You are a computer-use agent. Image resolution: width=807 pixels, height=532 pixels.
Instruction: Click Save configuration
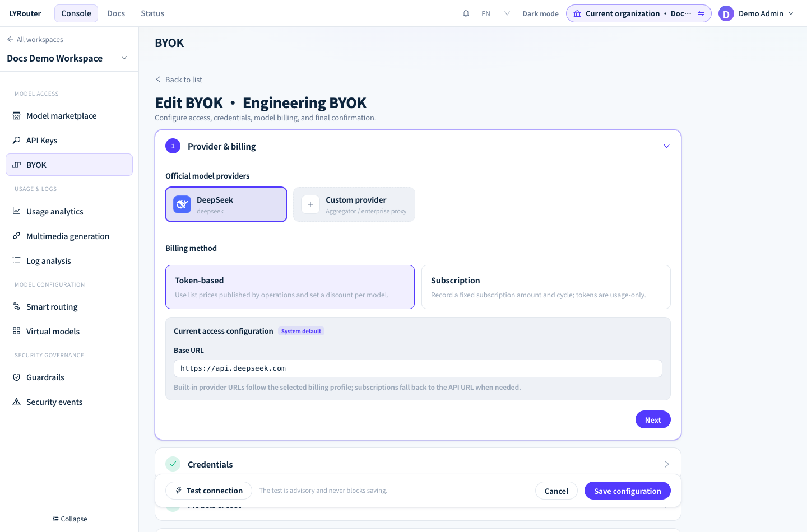(x=628, y=491)
